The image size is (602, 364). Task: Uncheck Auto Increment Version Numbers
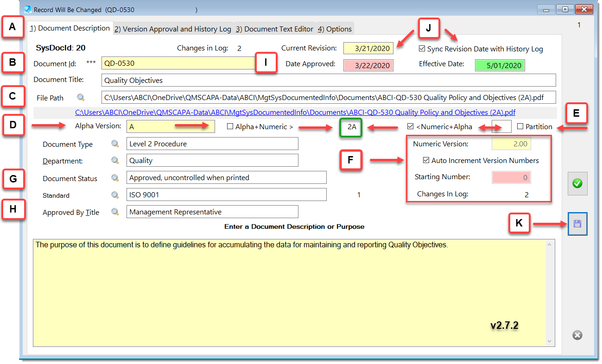pyautogui.click(x=426, y=160)
